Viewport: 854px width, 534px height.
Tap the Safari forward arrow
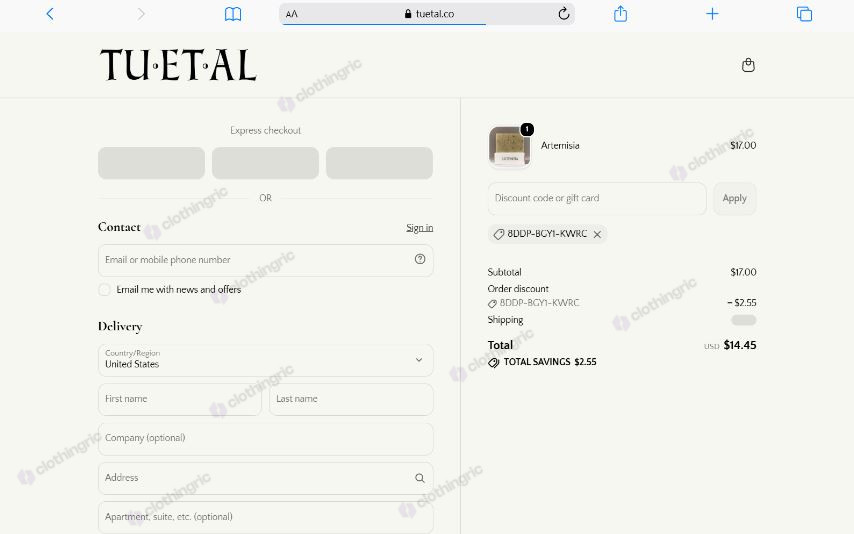click(x=141, y=14)
